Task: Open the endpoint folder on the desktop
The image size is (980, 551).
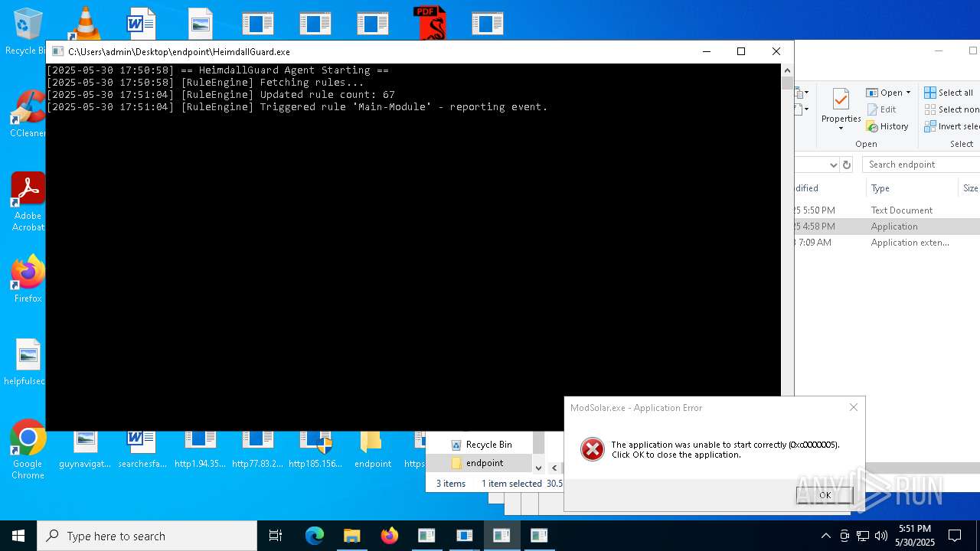Action: click(372, 450)
